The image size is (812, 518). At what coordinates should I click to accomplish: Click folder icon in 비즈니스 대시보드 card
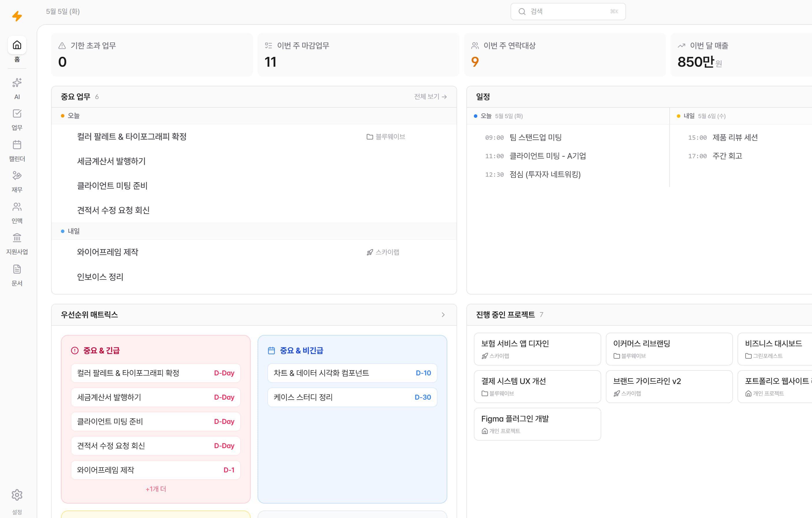(748, 356)
